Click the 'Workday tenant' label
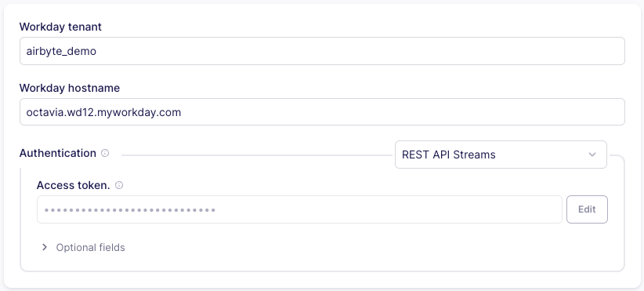Viewport: 644px width, 291px height. (60, 27)
